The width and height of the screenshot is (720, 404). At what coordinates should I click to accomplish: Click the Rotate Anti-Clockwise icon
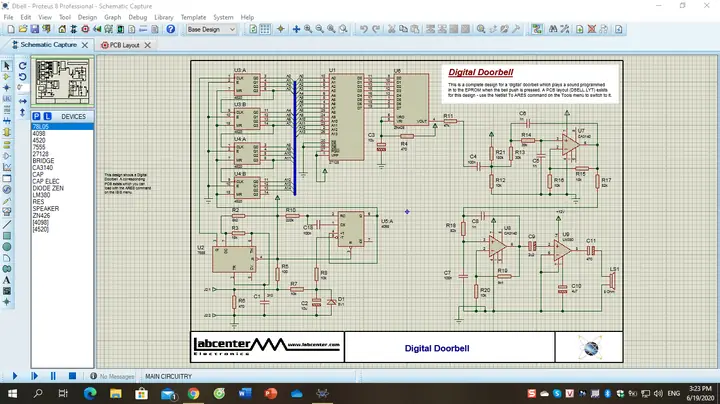22,77
